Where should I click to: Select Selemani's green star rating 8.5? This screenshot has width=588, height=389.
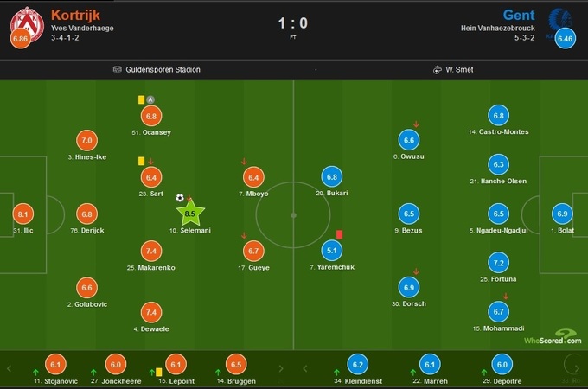click(190, 213)
